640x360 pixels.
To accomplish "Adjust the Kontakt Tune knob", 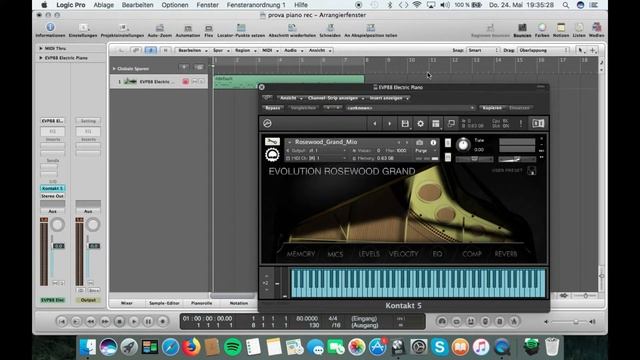I will click(x=463, y=144).
